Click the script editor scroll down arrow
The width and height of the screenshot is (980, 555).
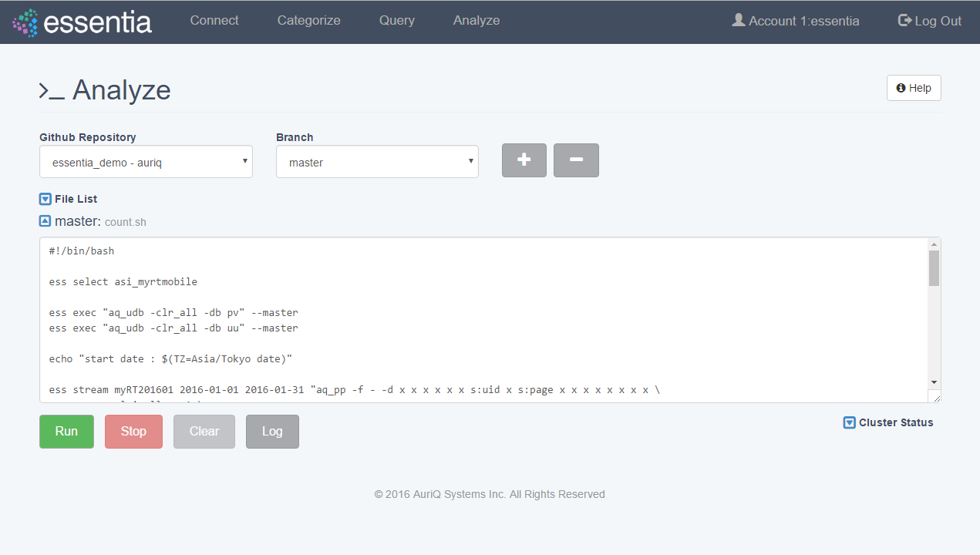click(934, 382)
